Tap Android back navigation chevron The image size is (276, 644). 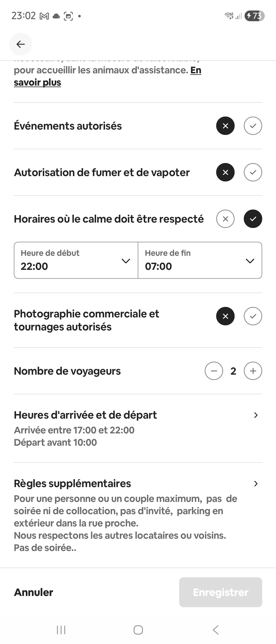pyautogui.click(x=216, y=630)
